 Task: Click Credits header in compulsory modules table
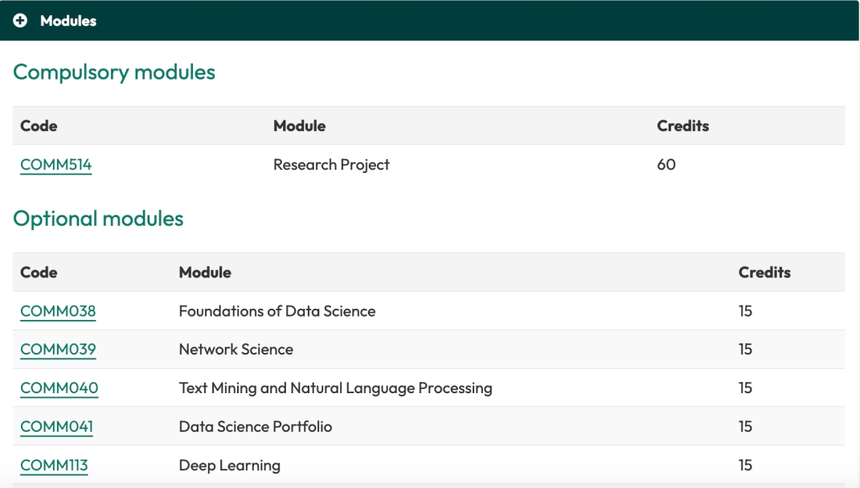tap(683, 126)
